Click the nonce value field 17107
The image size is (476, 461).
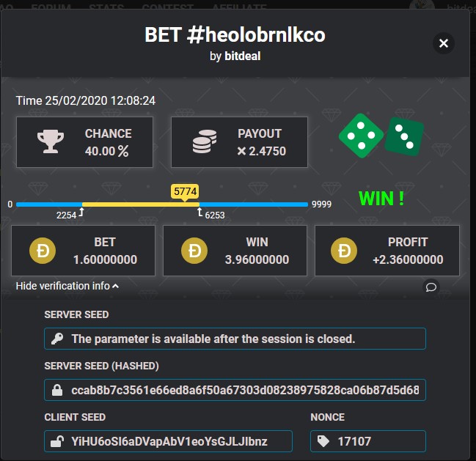pos(374,441)
